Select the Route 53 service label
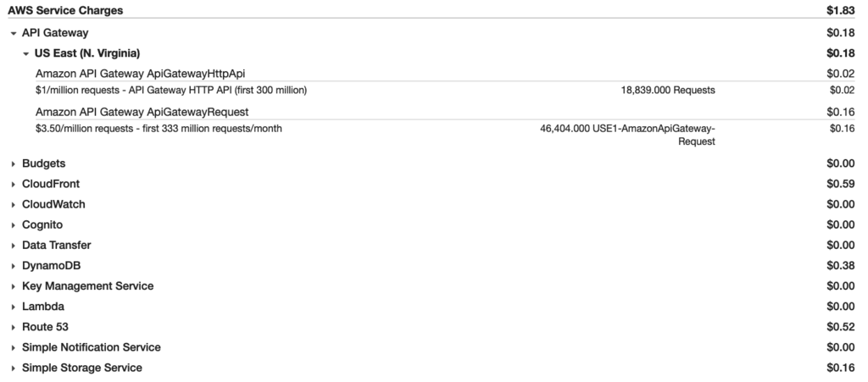The width and height of the screenshot is (868, 382). [x=45, y=327]
